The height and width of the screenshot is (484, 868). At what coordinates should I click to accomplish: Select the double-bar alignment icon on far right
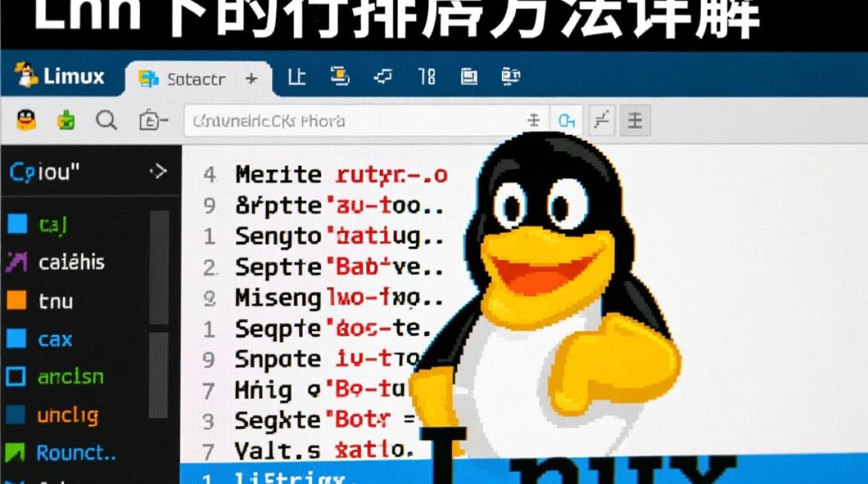click(x=634, y=120)
